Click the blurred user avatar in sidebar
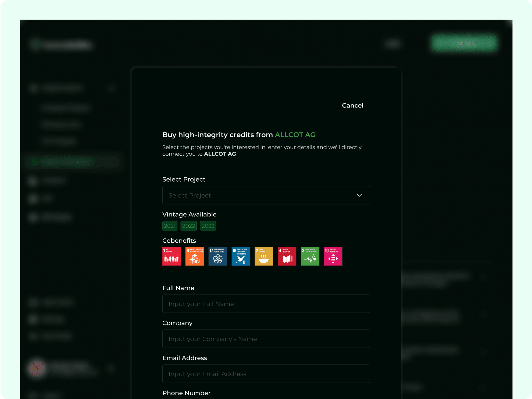 tap(37, 368)
